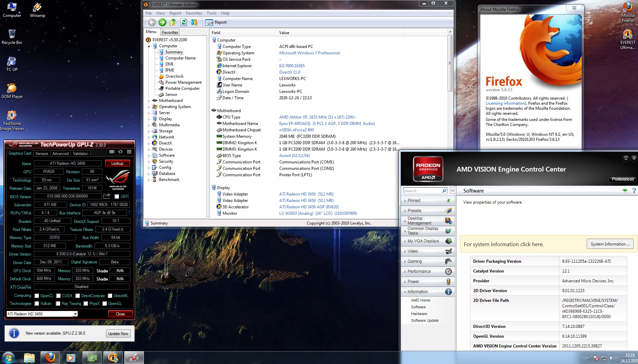Open GOM Player desktop icon
638x364 pixels.
coord(12,91)
